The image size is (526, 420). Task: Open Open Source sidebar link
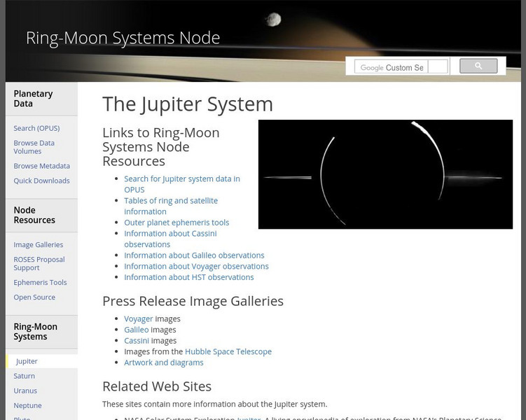[x=34, y=297]
